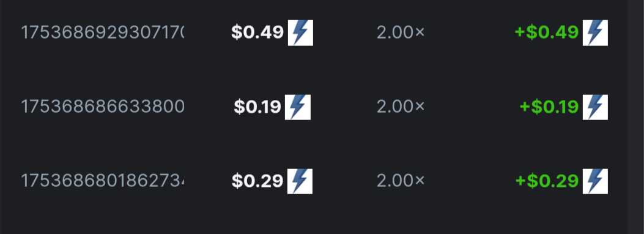The width and height of the screenshot is (644, 234).
Task: Select the $0.49 bet amount
Action: pos(257,32)
